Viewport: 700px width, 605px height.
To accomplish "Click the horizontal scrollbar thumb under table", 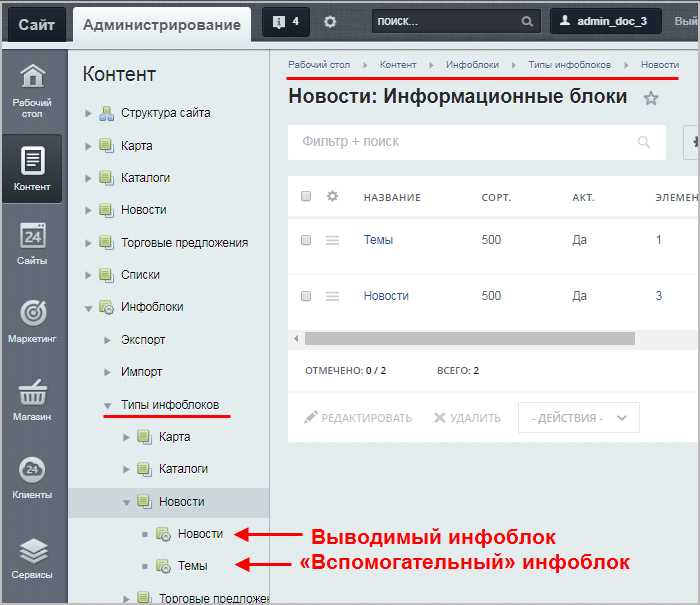I will point(470,338).
